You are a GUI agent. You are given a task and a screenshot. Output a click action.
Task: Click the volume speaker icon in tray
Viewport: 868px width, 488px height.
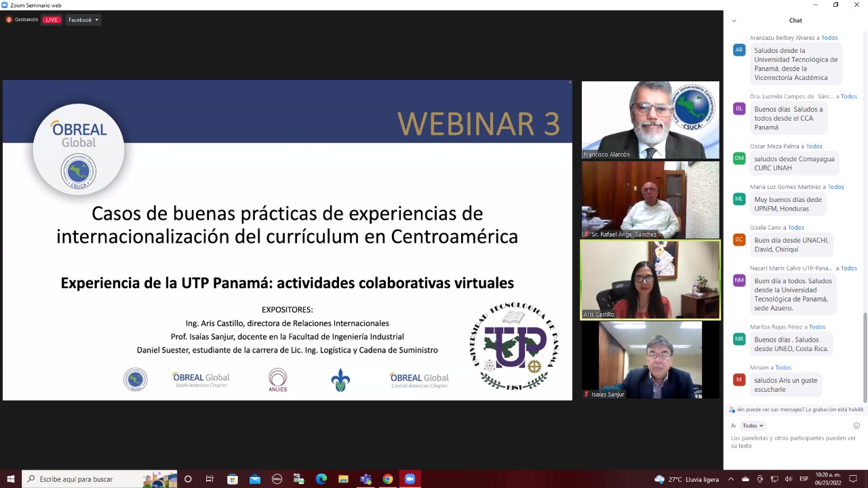coord(788,479)
